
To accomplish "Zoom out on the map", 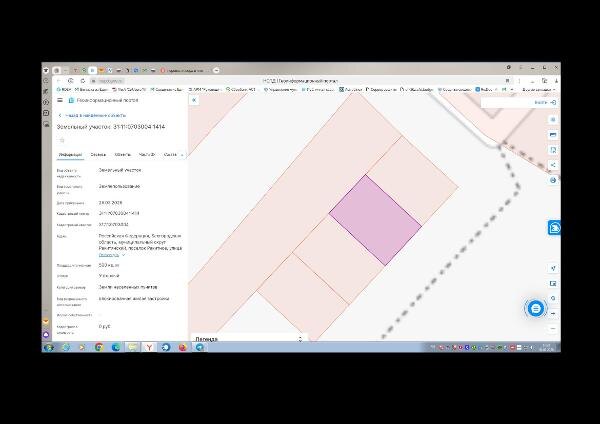I will 553,328.
